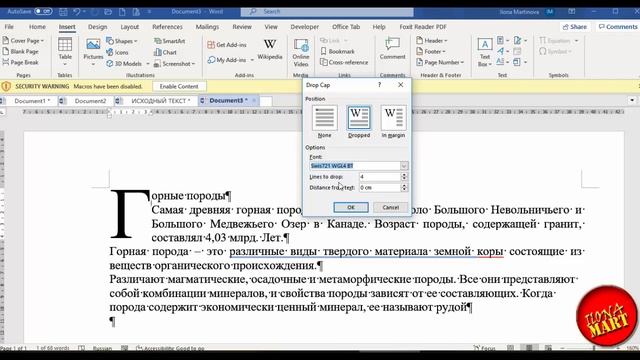Insert a SmartArt graphic
The image size is (640, 360).
[170, 41]
